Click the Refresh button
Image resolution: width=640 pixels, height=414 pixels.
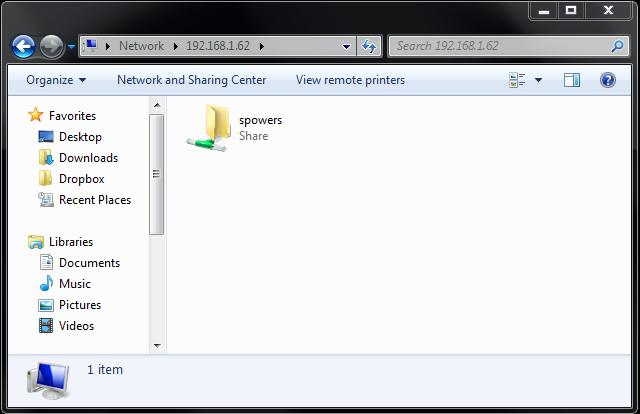369,46
